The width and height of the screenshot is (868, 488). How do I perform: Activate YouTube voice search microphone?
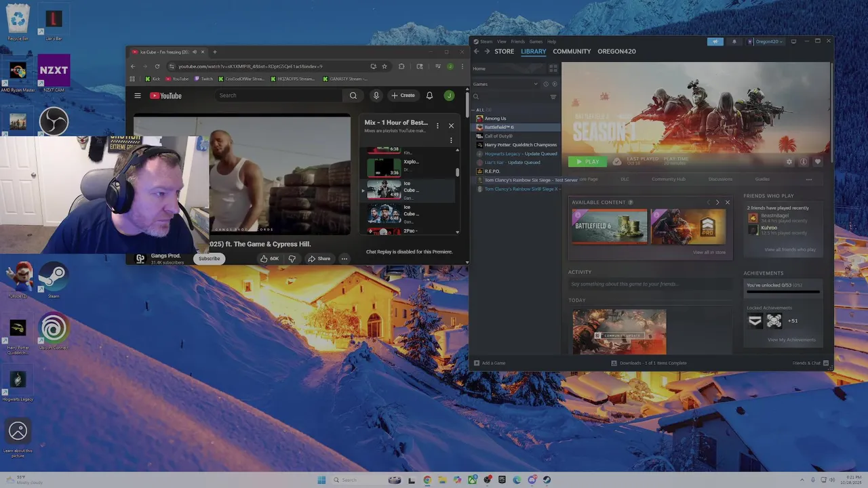click(376, 96)
